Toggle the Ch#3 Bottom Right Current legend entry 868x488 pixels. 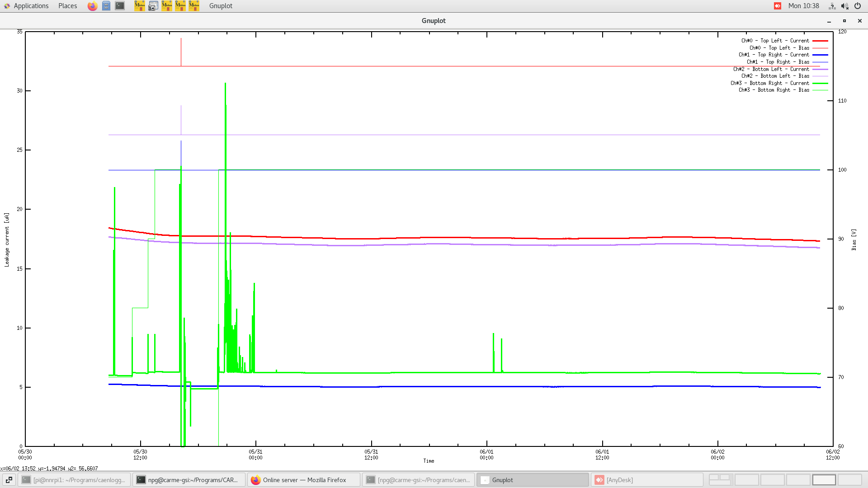coord(770,83)
